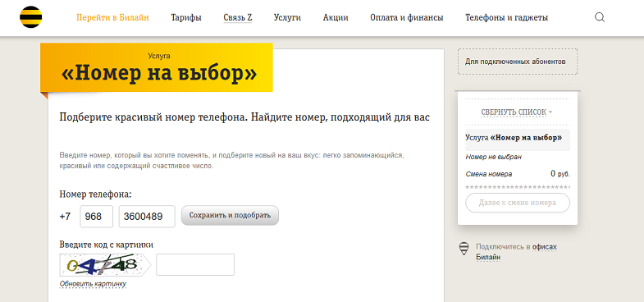Click the "Обновить картинку" link
The image size is (644, 302).
coord(93,284)
